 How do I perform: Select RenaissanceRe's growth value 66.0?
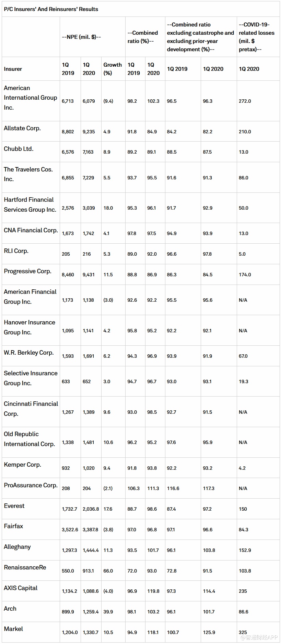tap(108, 571)
